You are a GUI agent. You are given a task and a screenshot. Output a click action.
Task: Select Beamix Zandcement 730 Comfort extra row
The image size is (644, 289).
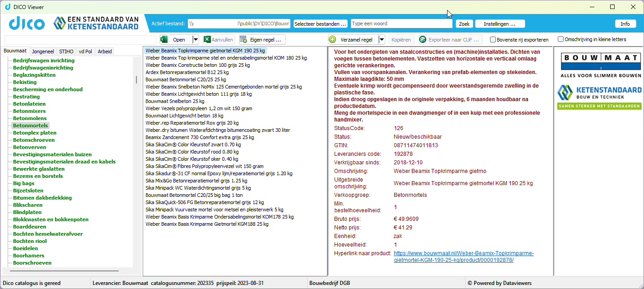click(200, 137)
